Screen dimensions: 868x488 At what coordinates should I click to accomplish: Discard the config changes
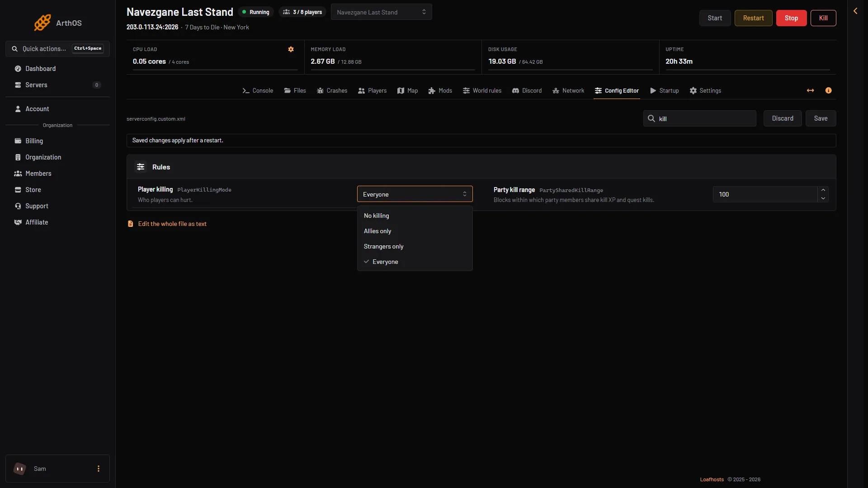pos(783,118)
